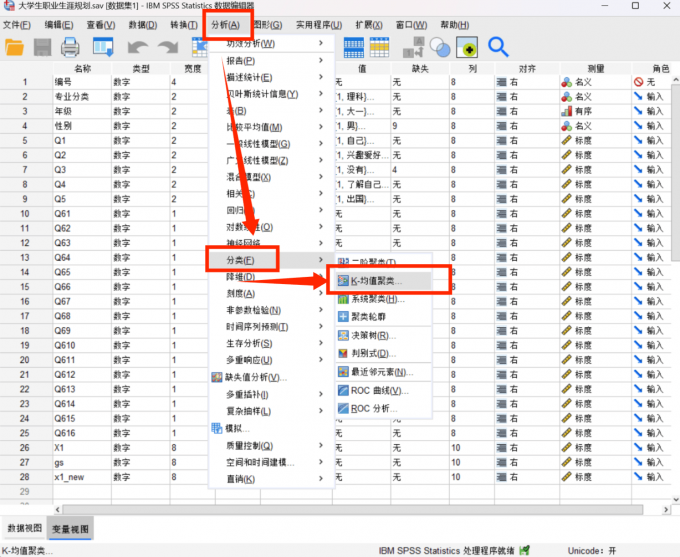Screen dimensions: 680x557
Task: Click the gs variable name cell
Action: click(82, 462)
